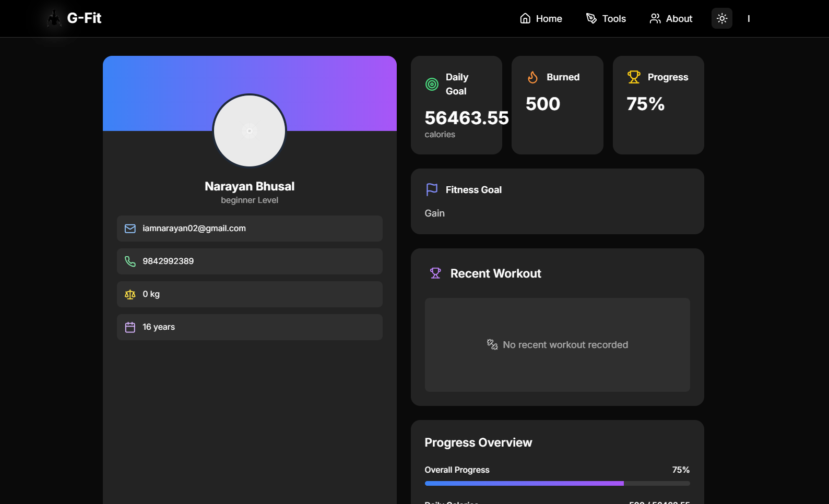Click the G-Fit logo icon
The height and width of the screenshot is (504, 829).
(x=54, y=18)
